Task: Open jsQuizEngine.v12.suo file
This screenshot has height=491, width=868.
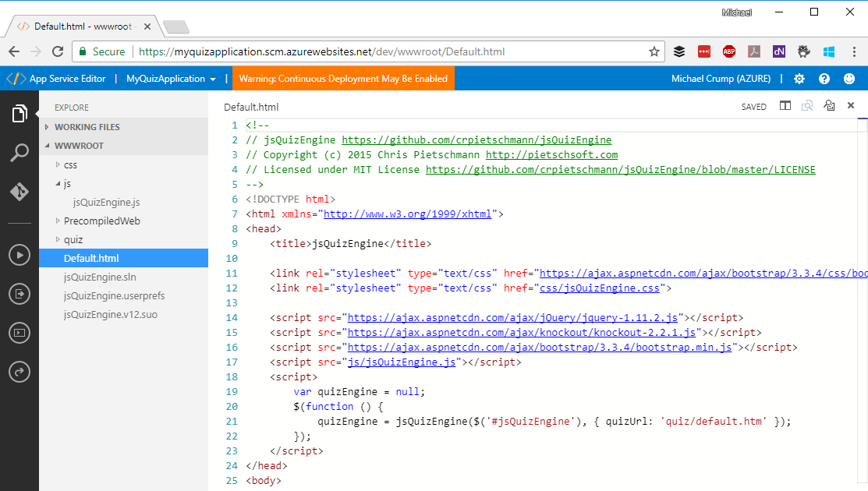Action: tap(110, 315)
